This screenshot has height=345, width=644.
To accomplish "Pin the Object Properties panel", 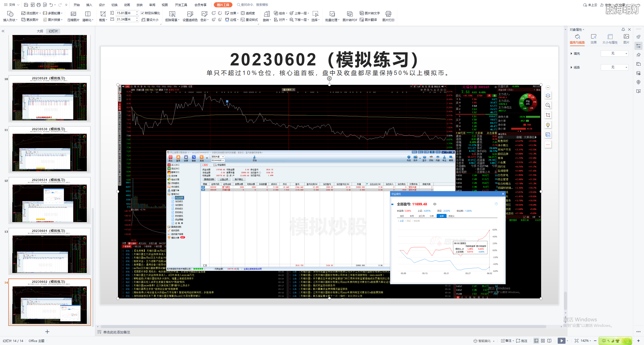I will pyautogui.click(x=623, y=29).
